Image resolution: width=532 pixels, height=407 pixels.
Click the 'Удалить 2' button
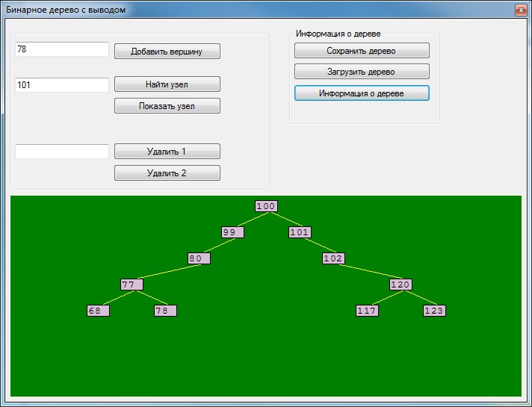pos(167,173)
